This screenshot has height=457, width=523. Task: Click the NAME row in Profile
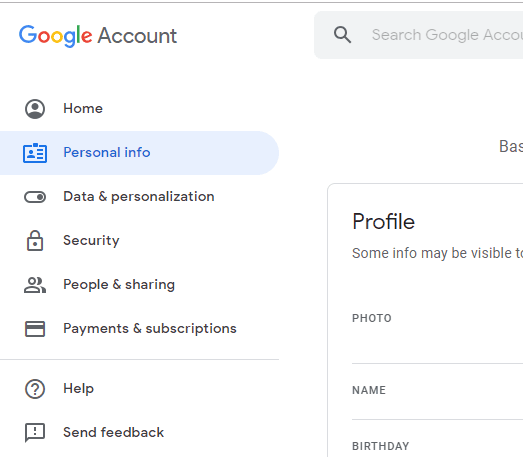(437, 390)
